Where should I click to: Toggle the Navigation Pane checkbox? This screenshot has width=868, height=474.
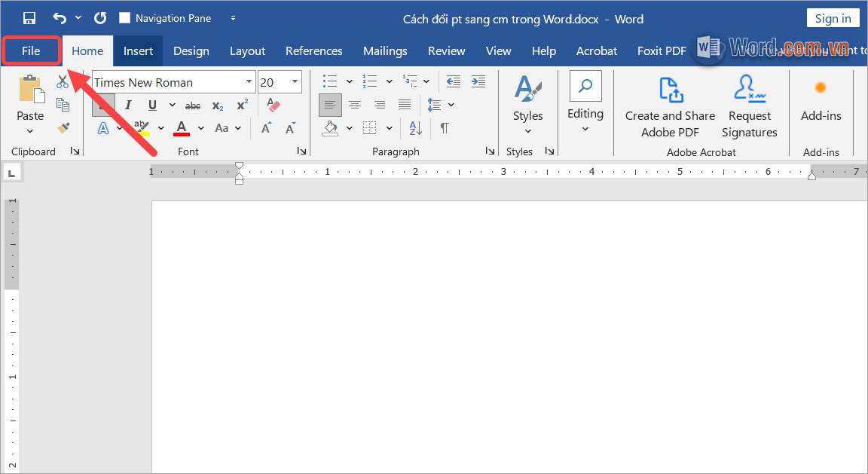pyautogui.click(x=125, y=17)
